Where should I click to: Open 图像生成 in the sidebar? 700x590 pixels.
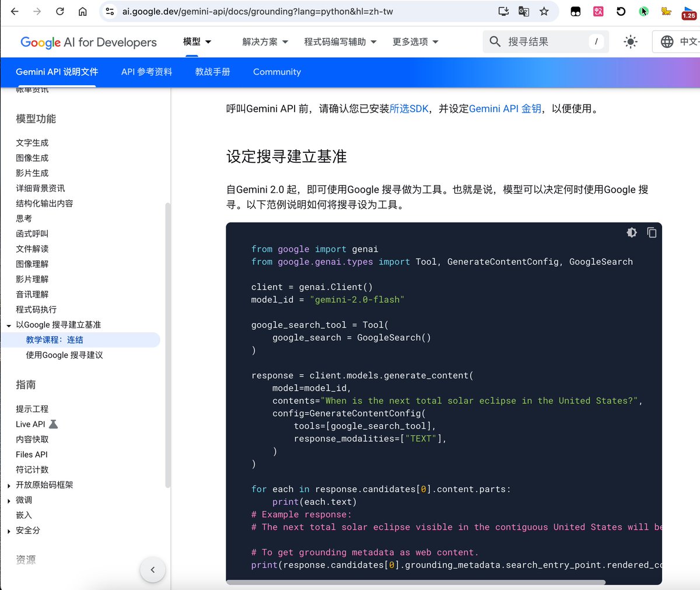pos(32,158)
